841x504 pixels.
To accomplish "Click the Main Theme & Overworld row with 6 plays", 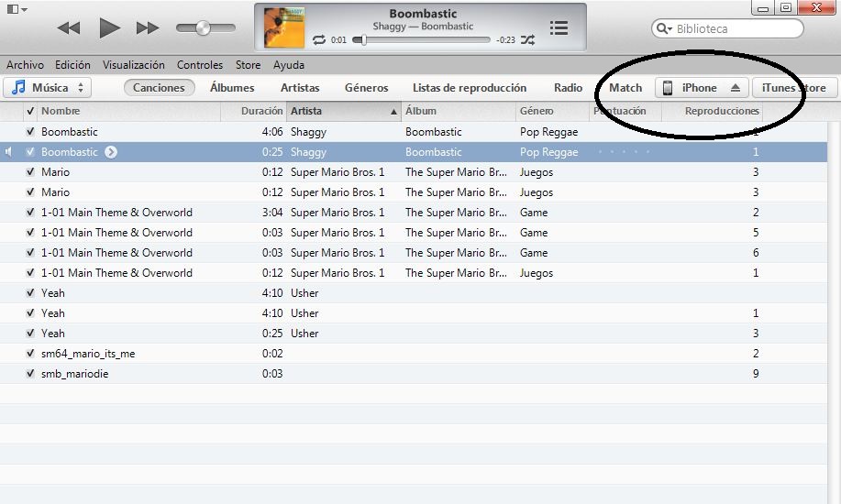I will (x=413, y=253).
